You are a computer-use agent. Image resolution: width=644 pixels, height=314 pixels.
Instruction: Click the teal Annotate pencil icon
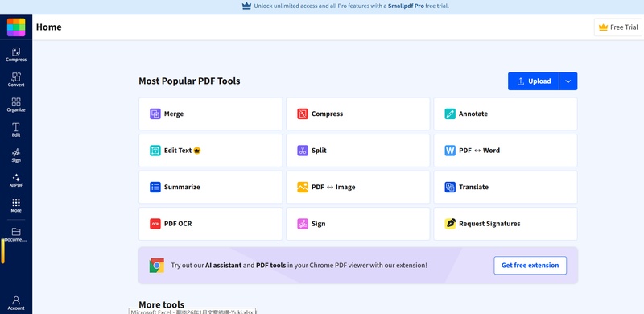click(450, 114)
